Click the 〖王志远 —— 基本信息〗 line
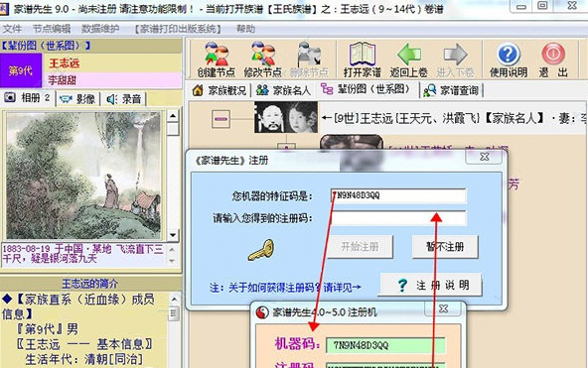 point(84,344)
